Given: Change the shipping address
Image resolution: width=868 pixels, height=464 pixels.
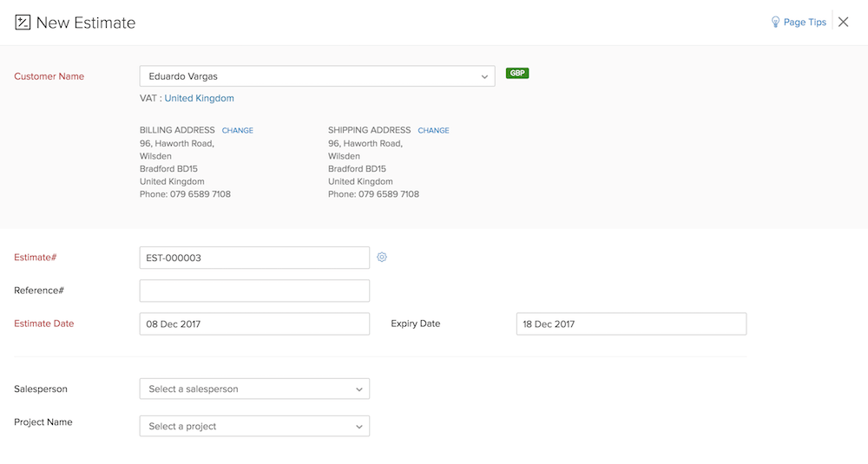Looking at the screenshot, I should [433, 131].
